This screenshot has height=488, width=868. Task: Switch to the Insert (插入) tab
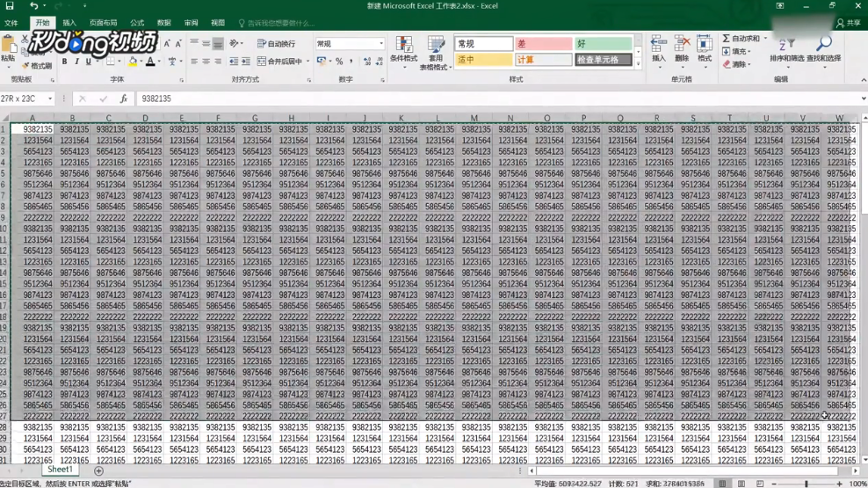(69, 23)
